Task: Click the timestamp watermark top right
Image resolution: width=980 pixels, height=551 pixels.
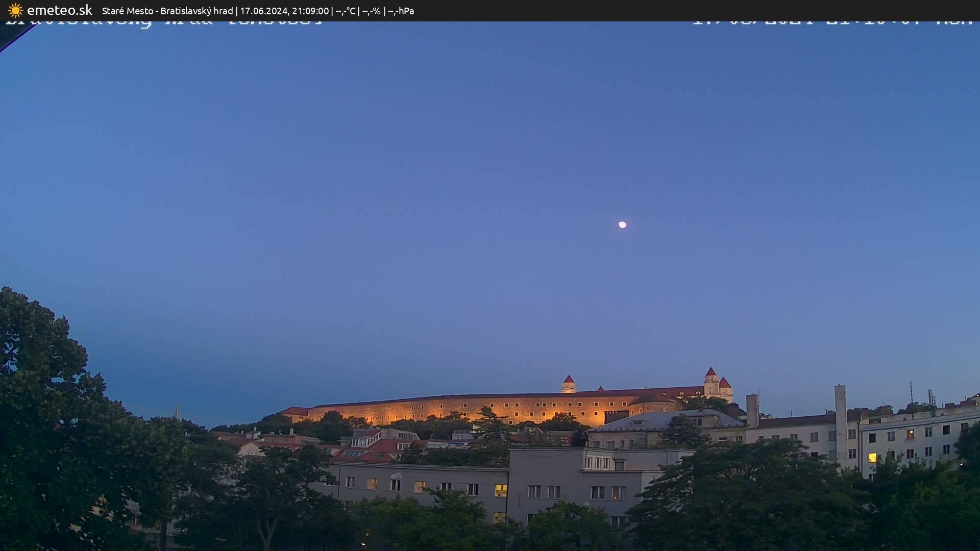Action: (x=832, y=21)
